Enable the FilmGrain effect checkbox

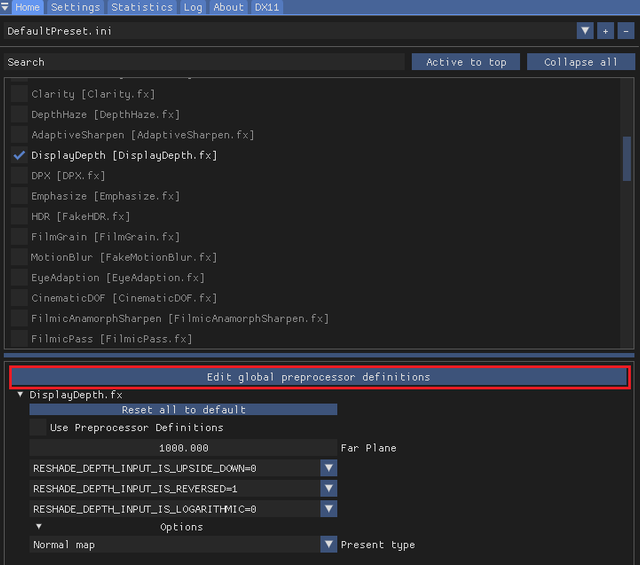tap(19, 237)
